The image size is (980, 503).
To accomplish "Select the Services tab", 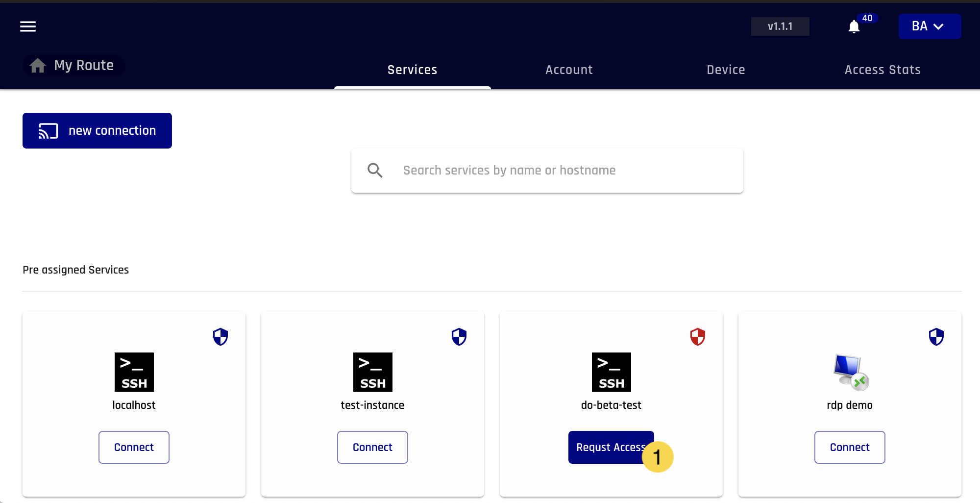I will point(412,70).
